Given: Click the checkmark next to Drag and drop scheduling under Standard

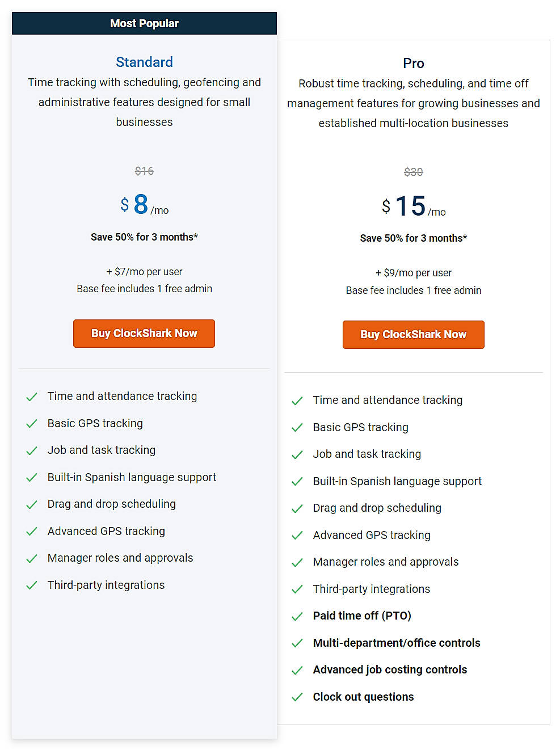Looking at the screenshot, I should [x=32, y=504].
